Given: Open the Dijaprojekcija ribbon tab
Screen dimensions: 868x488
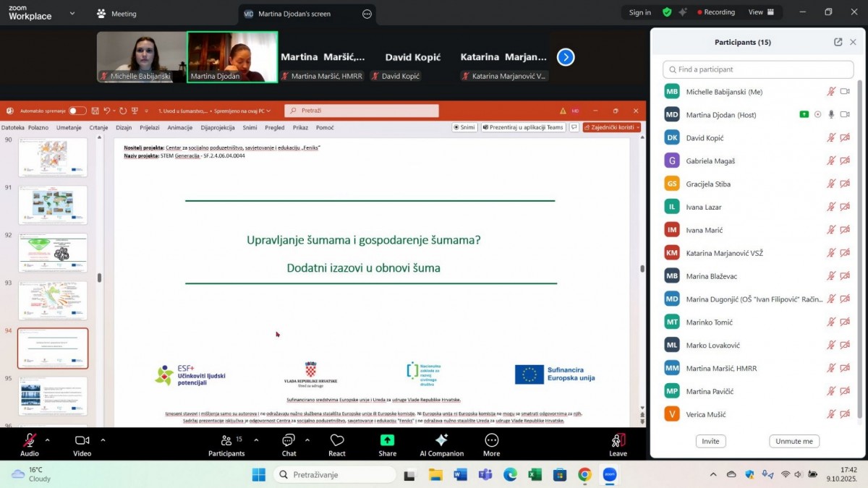Looking at the screenshot, I should [x=218, y=127].
